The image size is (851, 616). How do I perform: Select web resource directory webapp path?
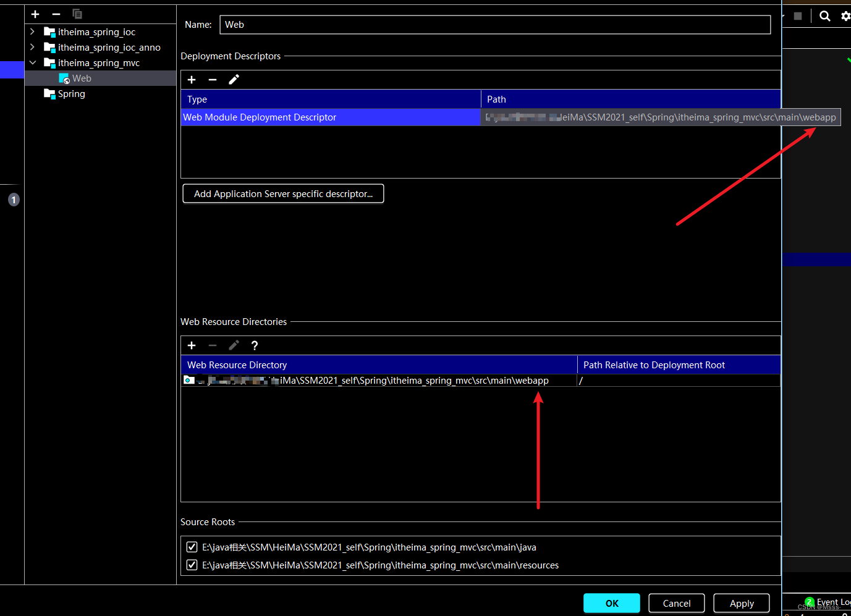coord(378,381)
